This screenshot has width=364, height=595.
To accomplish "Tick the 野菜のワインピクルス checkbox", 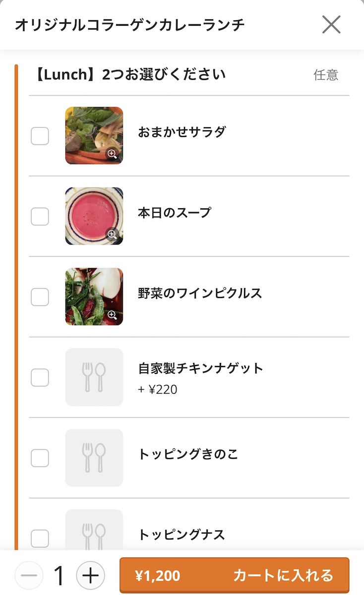I will 40,297.
